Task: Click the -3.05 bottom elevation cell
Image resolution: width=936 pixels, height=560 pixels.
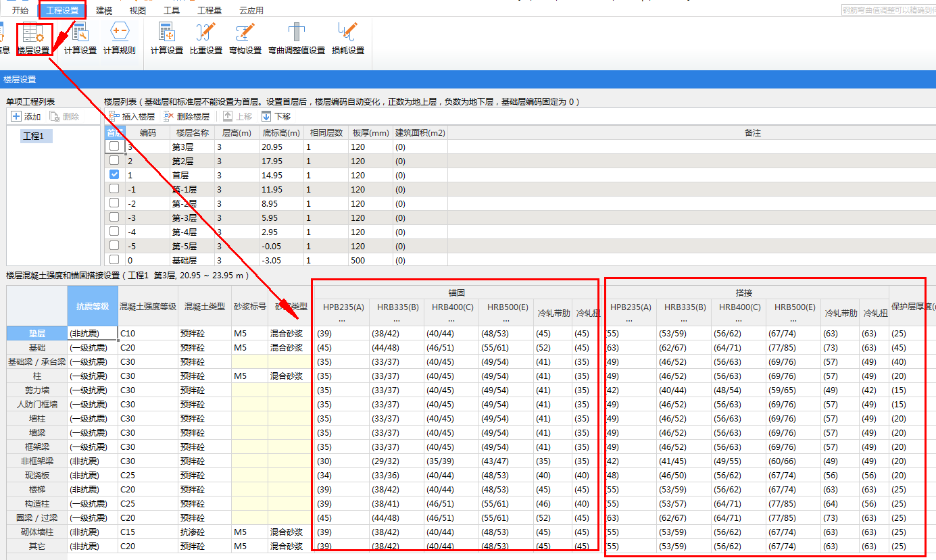Action: pyautogui.click(x=282, y=260)
